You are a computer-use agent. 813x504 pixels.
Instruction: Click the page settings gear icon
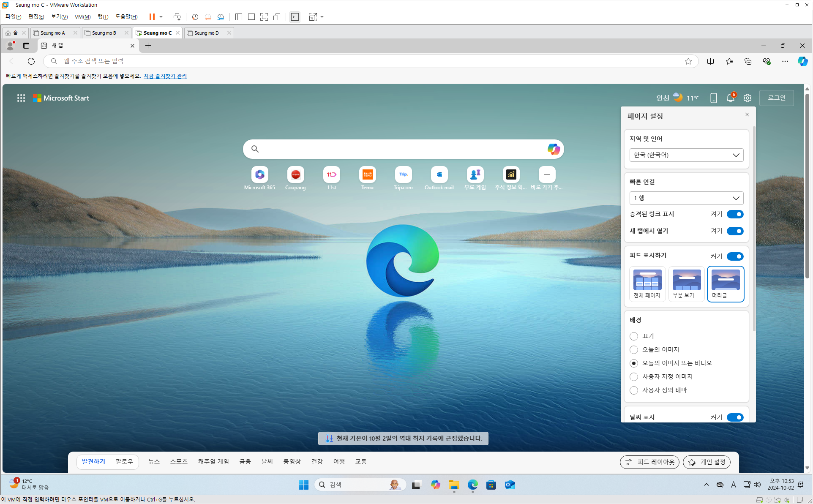point(748,98)
